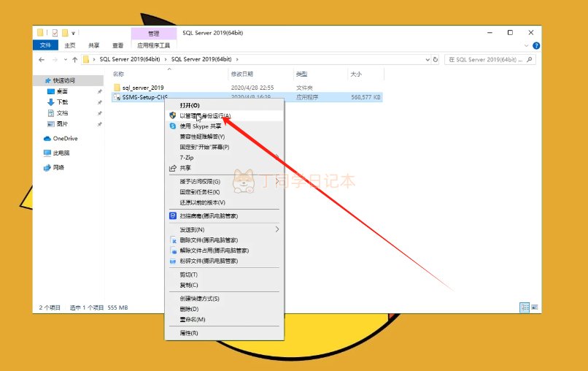
Task: Click the search SQL Server 2019(64bit) box
Action: [490, 59]
